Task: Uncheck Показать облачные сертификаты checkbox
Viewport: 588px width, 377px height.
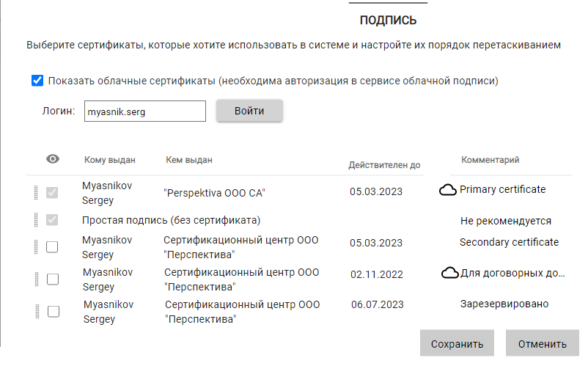Action: tap(37, 81)
